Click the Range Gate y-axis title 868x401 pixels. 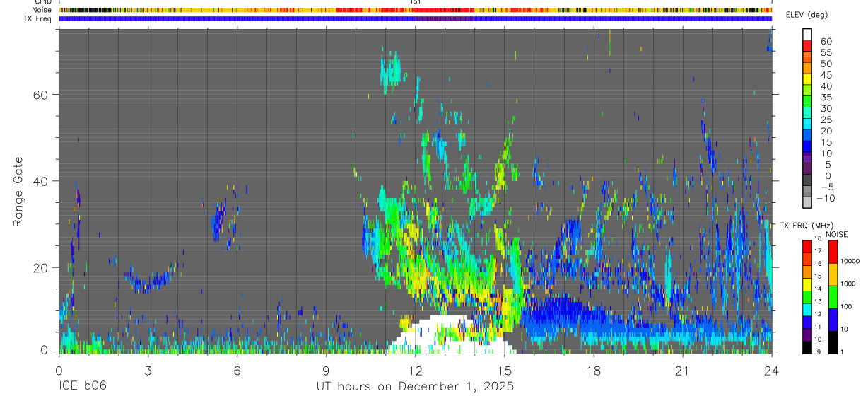click(x=18, y=192)
